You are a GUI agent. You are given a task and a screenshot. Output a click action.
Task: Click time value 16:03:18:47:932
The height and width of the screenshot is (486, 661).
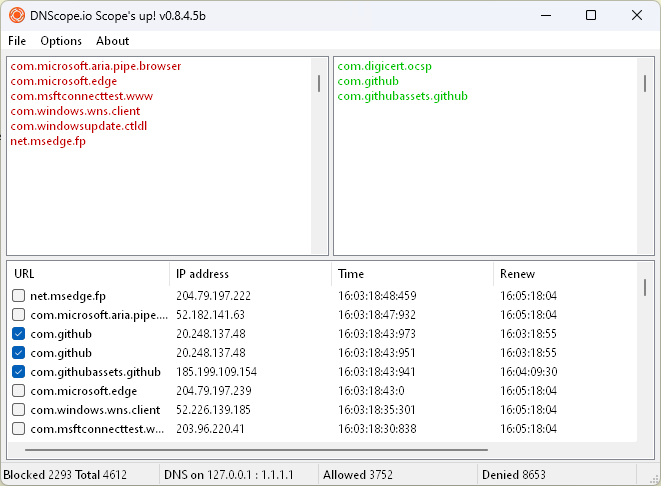coord(377,314)
